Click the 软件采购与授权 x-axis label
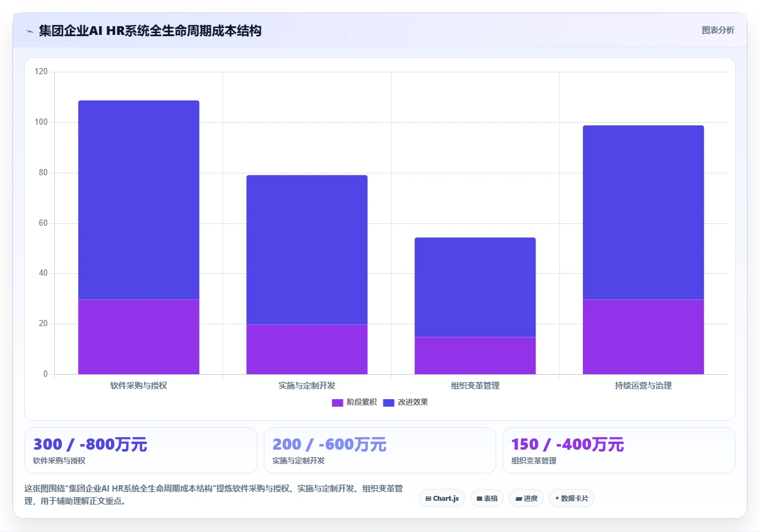 138,385
